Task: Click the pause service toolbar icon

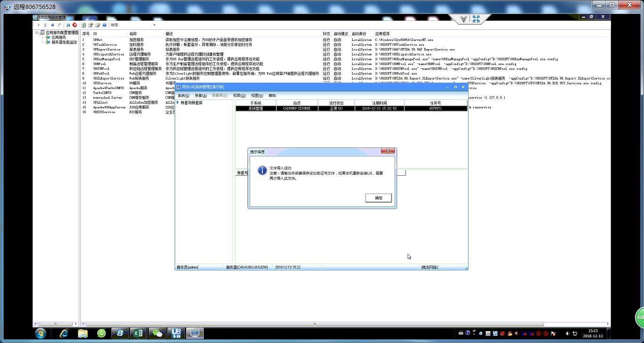Action: click(x=45, y=25)
